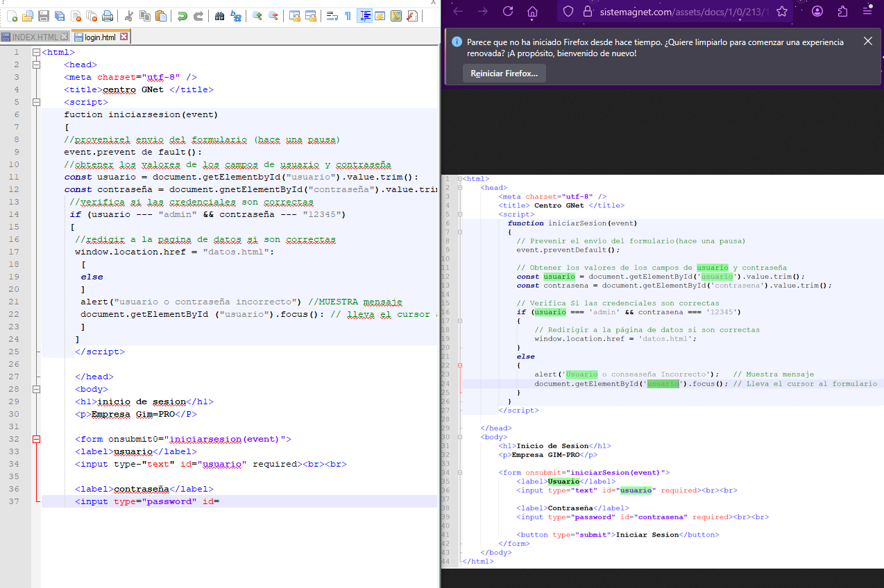
Task: Dismiss the Firefox notification bar
Action: tap(867, 42)
